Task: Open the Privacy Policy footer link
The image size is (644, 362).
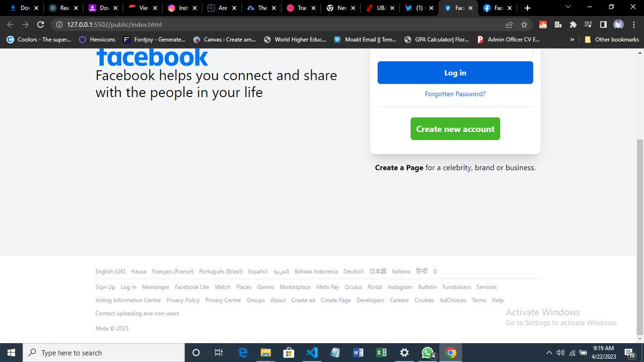Action: [x=183, y=300]
